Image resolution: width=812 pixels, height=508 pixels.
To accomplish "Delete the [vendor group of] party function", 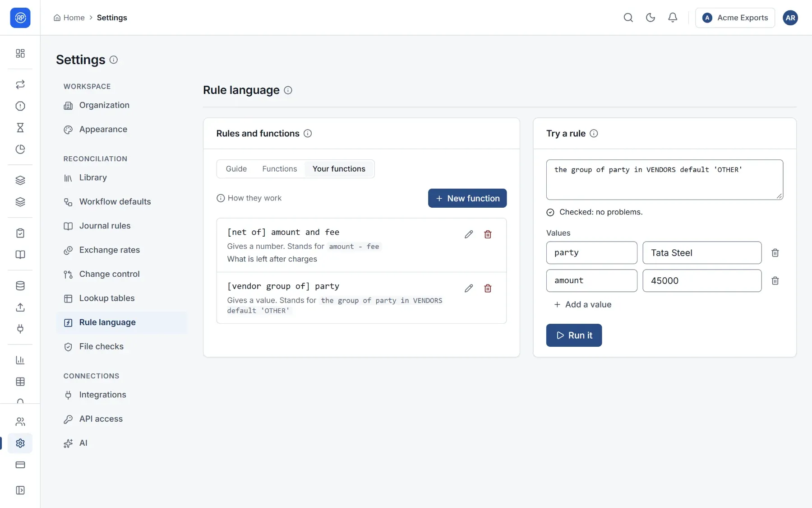I will pyautogui.click(x=488, y=288).
